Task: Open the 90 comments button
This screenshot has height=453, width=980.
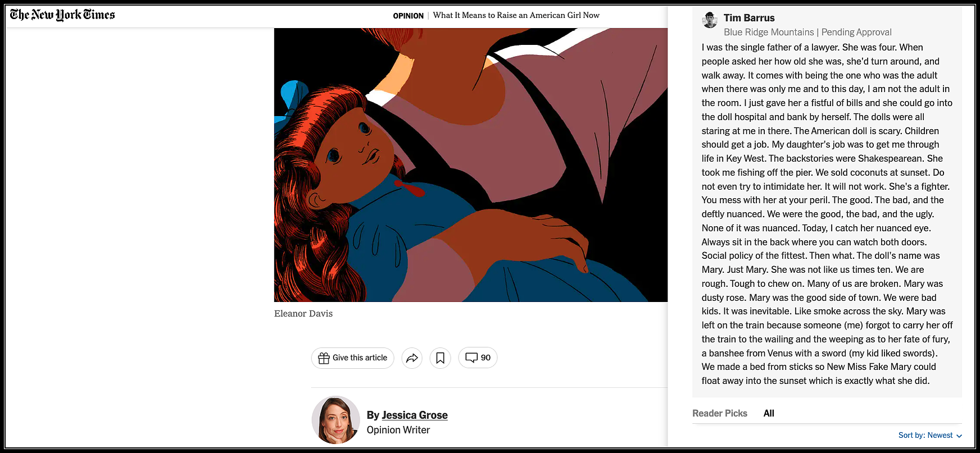Action: (x=478, y=358)
